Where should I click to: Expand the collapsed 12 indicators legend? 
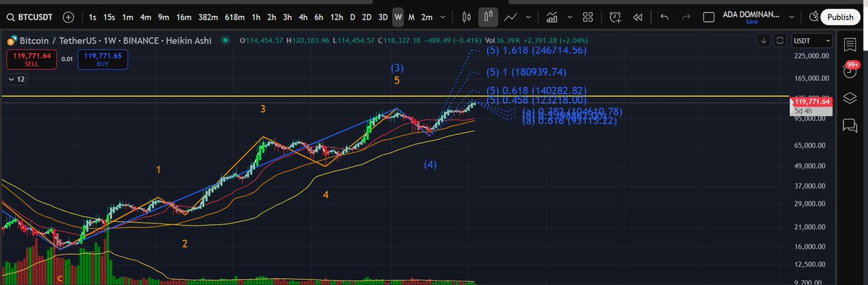(16, 80)
